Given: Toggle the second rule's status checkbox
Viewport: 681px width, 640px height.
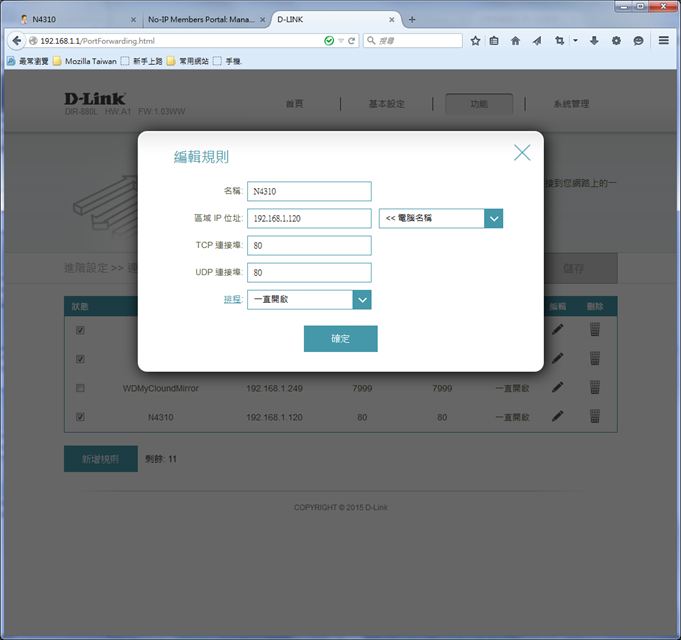Looking at the screenshot, I should tap(80, 359).
